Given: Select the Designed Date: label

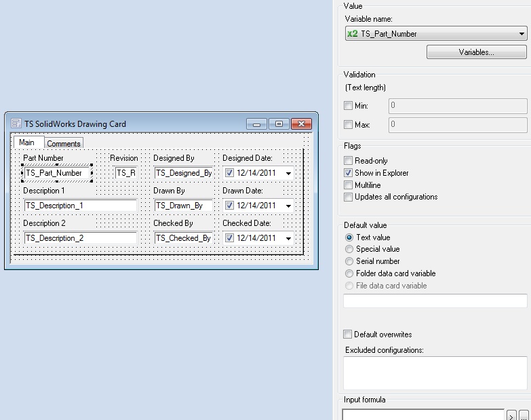Looking at the screenshot, I should 248,158.
